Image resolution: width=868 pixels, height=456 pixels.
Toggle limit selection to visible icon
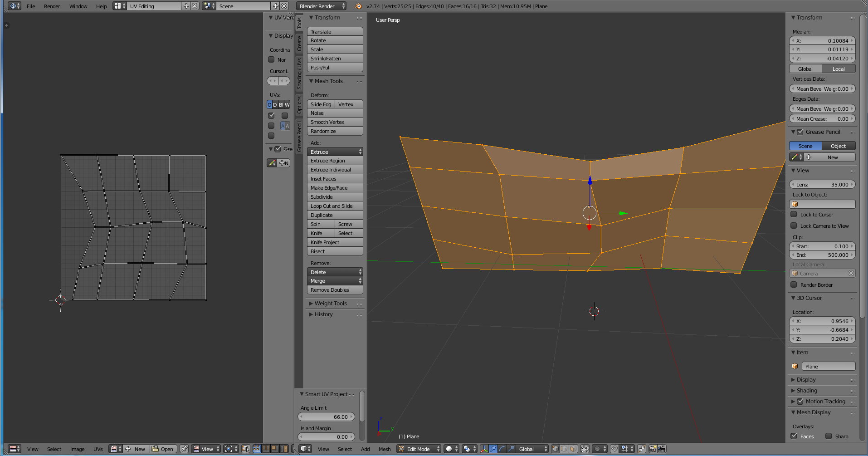pos(585,449)
